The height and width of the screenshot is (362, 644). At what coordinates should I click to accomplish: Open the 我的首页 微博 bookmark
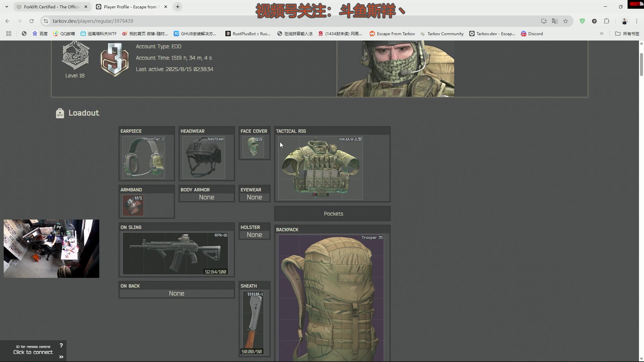click(x=145, y=34)
